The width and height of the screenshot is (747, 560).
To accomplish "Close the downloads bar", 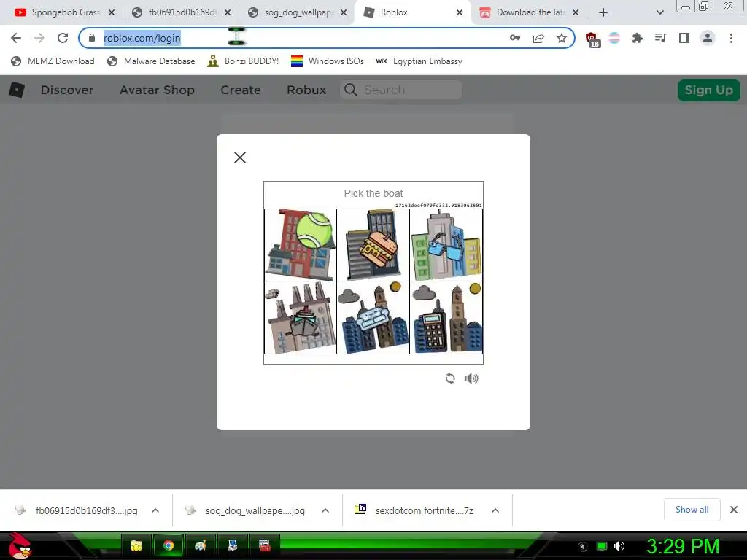I will tap(734, 510).
